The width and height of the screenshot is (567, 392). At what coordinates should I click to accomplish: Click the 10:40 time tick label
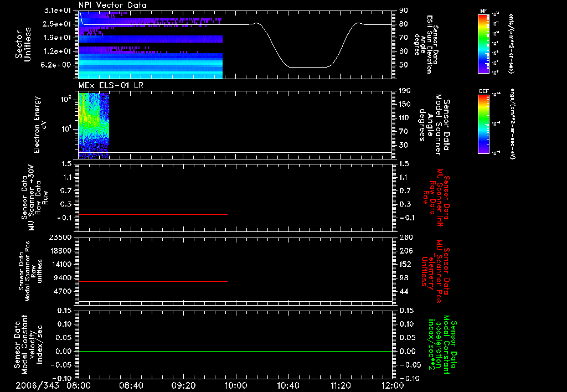pyautogui.click(x=288, y=385)
